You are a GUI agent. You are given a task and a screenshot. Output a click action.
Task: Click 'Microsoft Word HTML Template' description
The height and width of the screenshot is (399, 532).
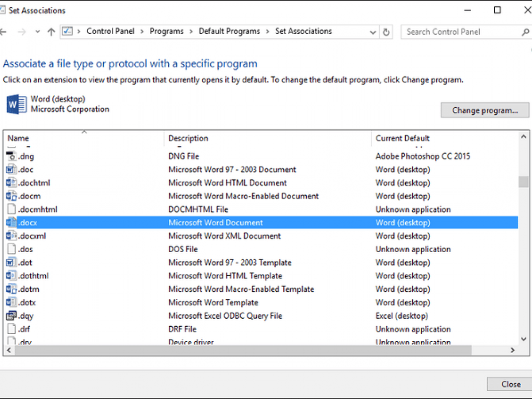pyautogui.click(x=225, y=276)
